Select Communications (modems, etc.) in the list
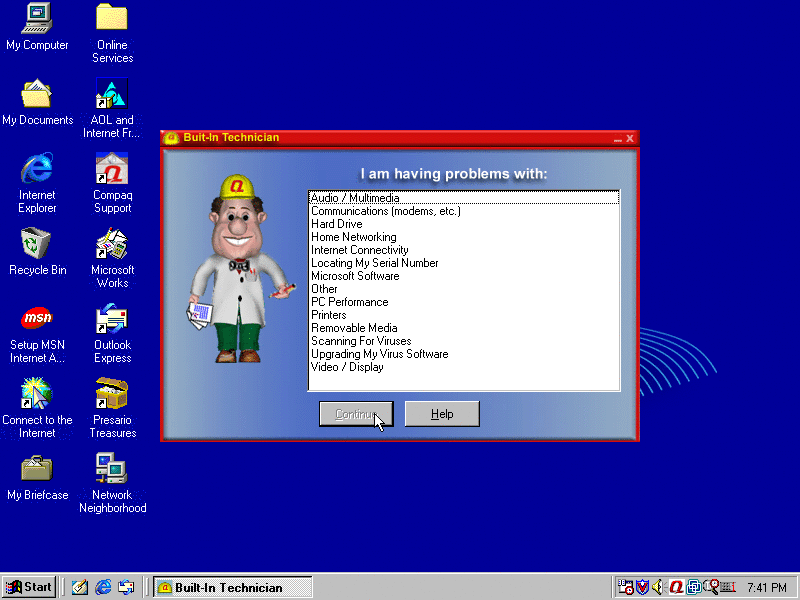This screenshot has height=600, width=800. pyautogui.click(x=464, y=211)
